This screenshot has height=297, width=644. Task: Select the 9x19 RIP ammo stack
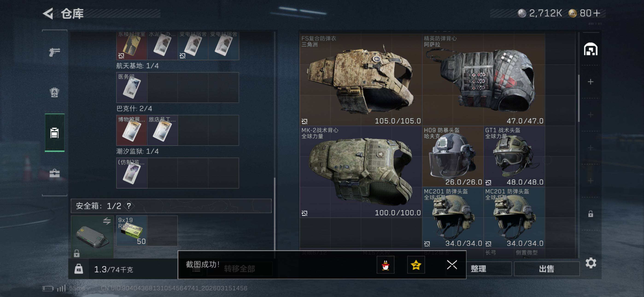pyautogui.click(x=132, y=231)
